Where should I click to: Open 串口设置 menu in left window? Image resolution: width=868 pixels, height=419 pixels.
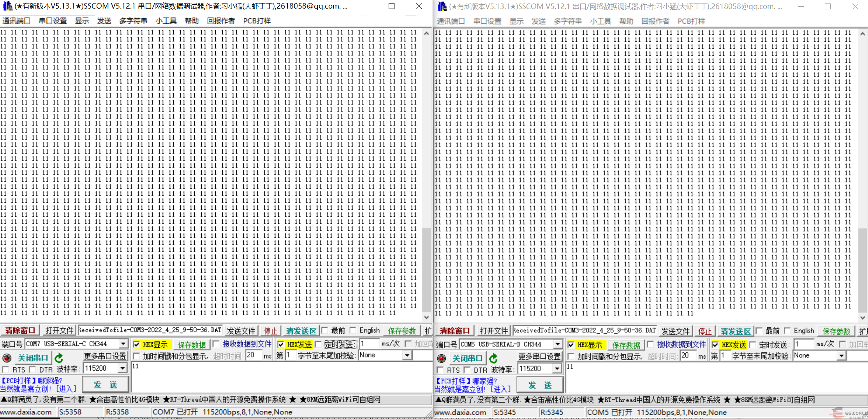[x=53, y=21]
